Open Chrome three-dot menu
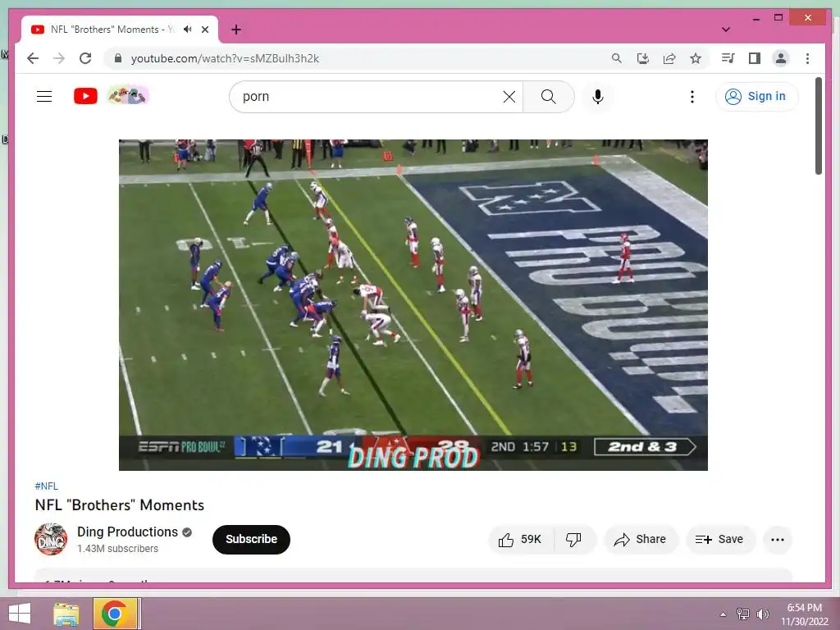This screenshot has height=630, width=840. click(807, 58)
